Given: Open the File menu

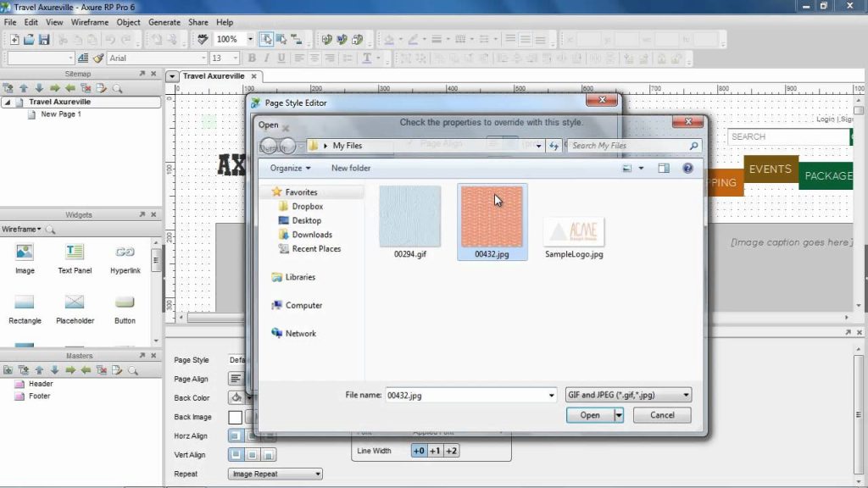Looking at the screenshot, I should point(10,22).
